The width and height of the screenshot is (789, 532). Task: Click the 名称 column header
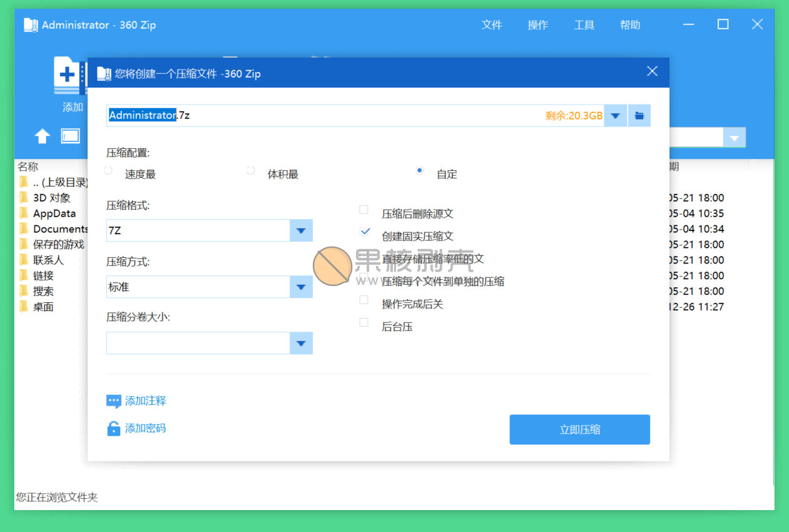[x=28, y=166]
